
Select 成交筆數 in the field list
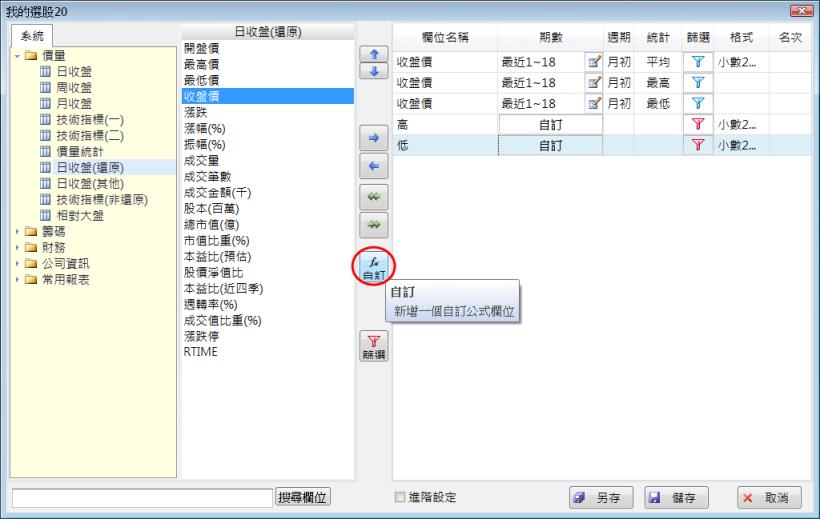coord(208,176)
